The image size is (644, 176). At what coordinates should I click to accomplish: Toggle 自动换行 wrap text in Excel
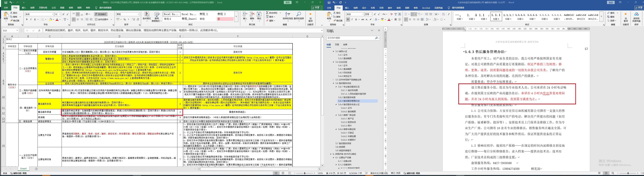click(101, 14)
